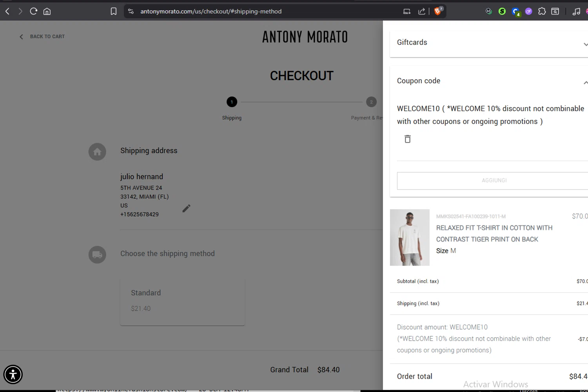
Task: Click the Grand Total $84.40 amount
Action: 328,370
